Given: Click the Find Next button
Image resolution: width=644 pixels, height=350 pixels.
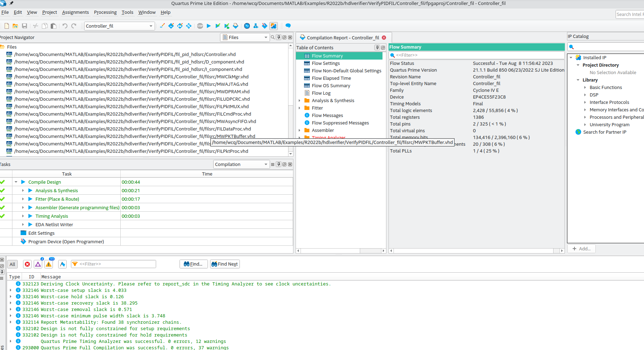Looking at the screenshot, I should click(225, 264).
